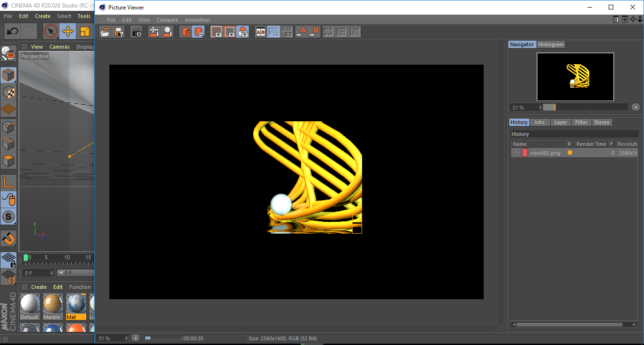
Task: Switch to the Stereo tab
Action: (602, 122)
